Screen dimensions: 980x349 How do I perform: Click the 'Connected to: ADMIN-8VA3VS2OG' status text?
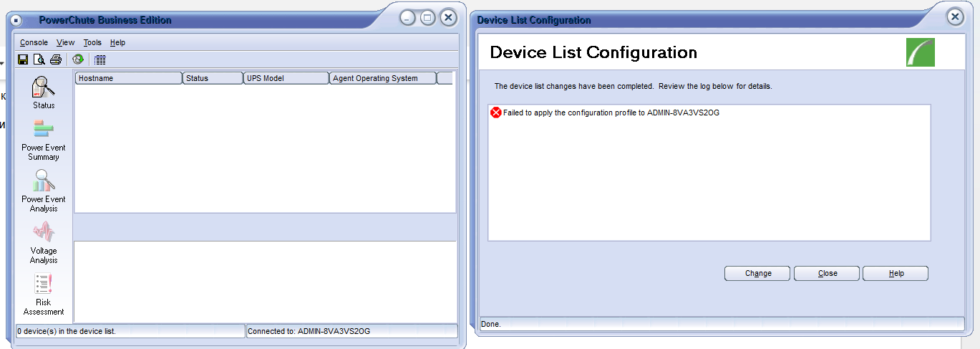click(x=309, y=331)
